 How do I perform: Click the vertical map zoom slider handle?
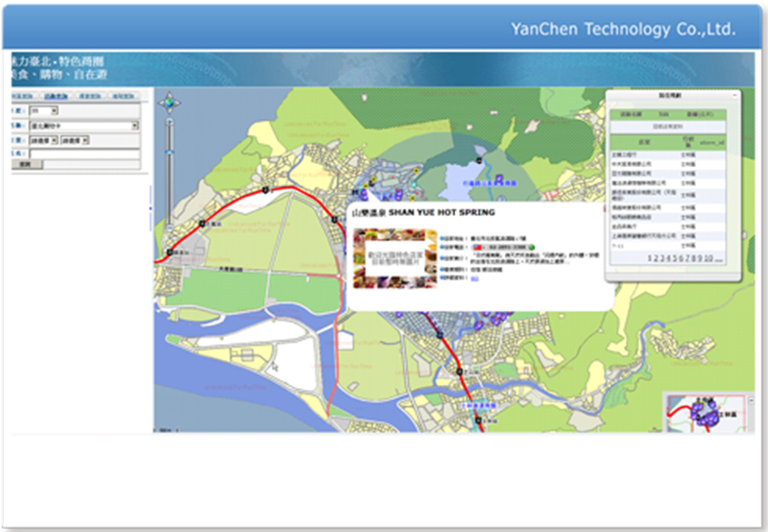(x=171, y=154)
